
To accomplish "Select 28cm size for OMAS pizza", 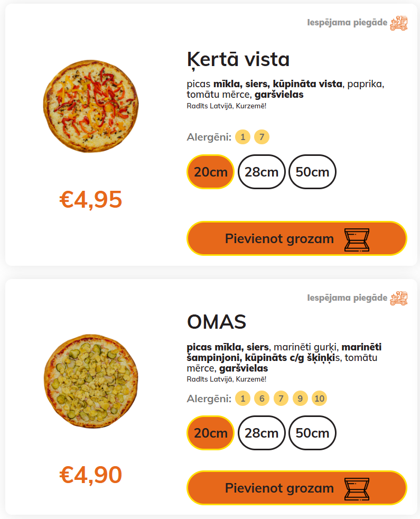I will click(x=262, y=433).
